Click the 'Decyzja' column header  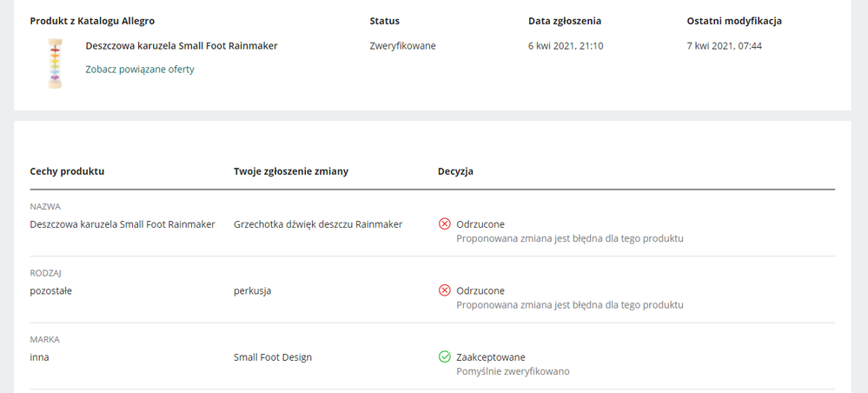click(x=455, y=171)
